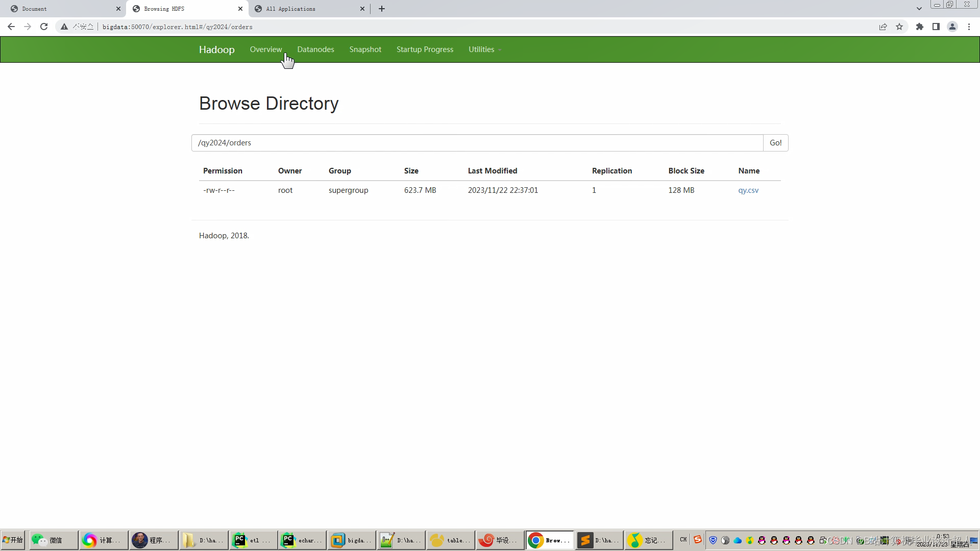Screen dimensions: 980x551
Task: Click the share page icon
Action: 883,27
